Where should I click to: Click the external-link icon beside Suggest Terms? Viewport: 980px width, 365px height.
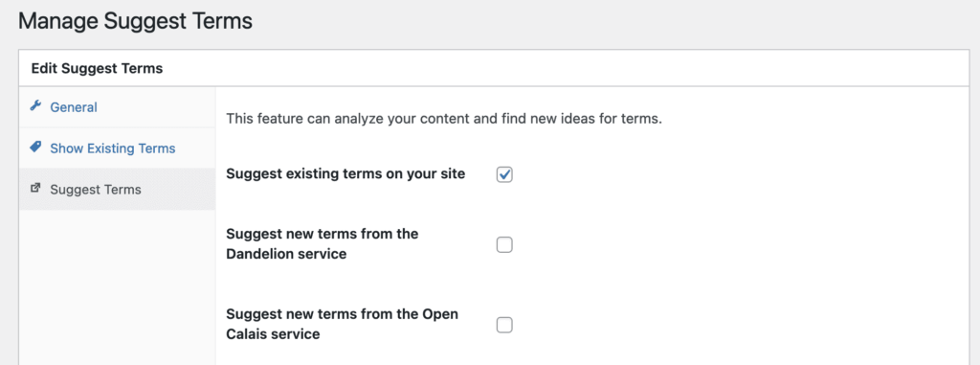35,188
